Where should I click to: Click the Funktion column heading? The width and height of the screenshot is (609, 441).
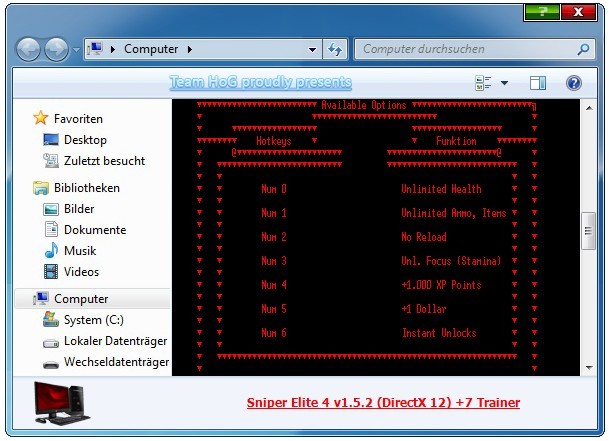tap(456, 141)
